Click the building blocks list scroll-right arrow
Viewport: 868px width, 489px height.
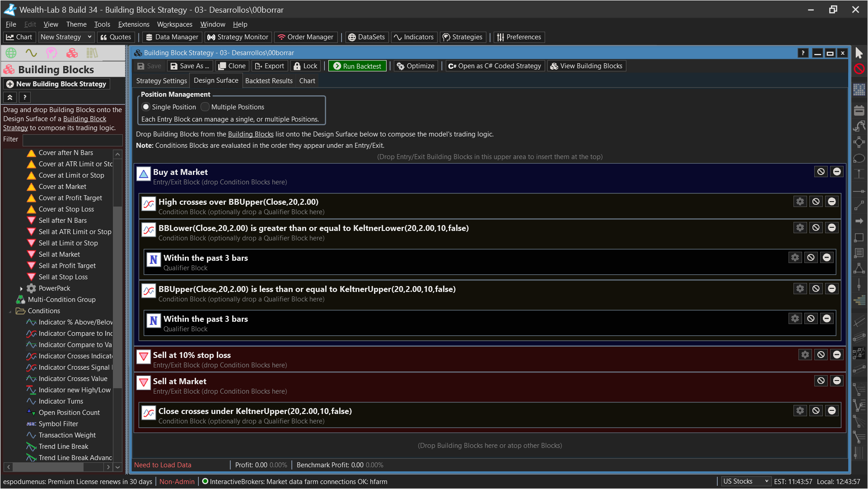[108, 467]
